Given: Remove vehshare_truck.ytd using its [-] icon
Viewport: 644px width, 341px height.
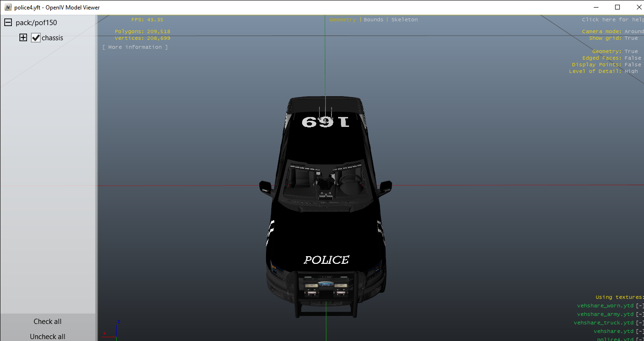Looking at the screenshot, I should click(640, 323).
